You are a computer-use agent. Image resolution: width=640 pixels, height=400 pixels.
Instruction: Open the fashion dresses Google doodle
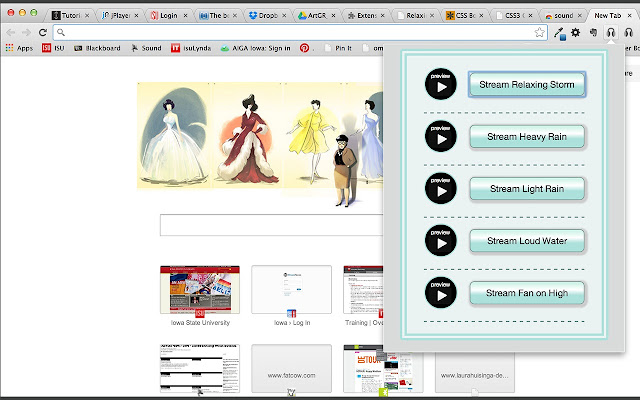(x=260, y=144)
